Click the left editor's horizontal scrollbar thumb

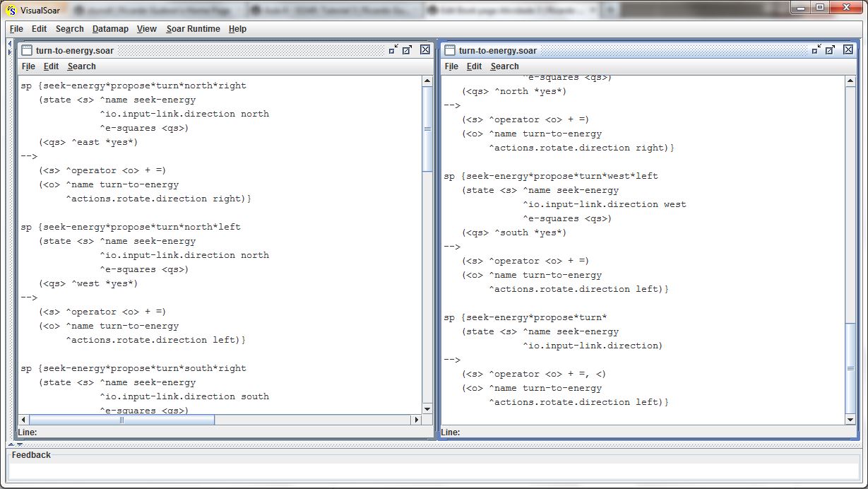(x=121, y=420)
